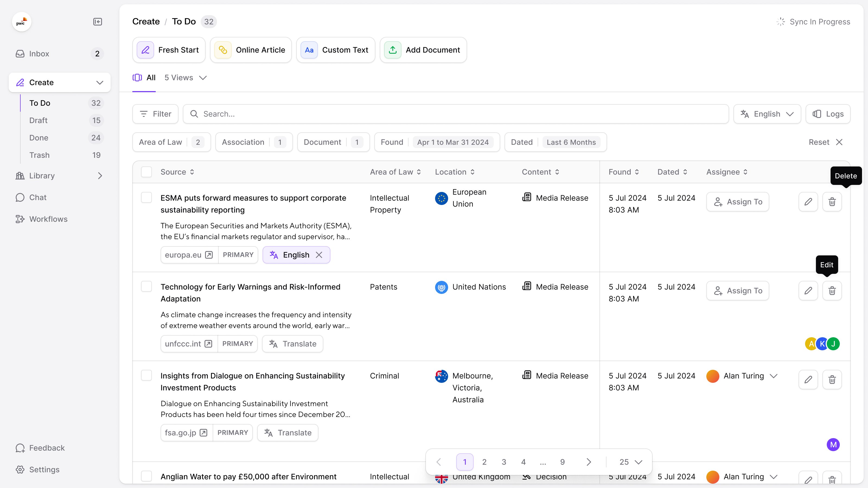Collapse the sidebar using the panel icon
The height and width of the screenshot is (488, 868).
pyautogui.click(x=97, y=22)
